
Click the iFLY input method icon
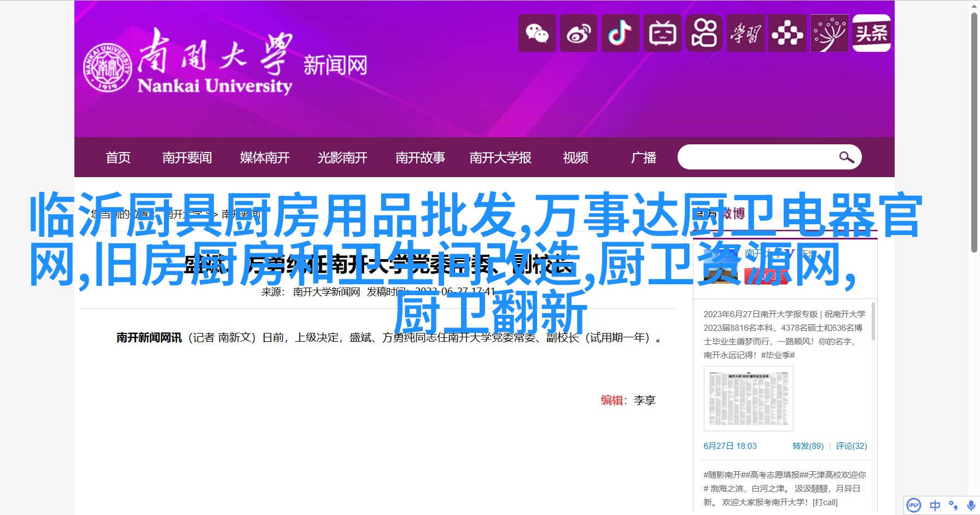pos(914,505)
